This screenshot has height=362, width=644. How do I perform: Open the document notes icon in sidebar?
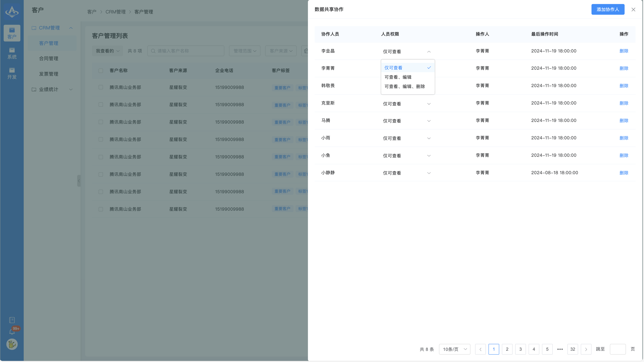pyautogui.click(x=12, y=320)
